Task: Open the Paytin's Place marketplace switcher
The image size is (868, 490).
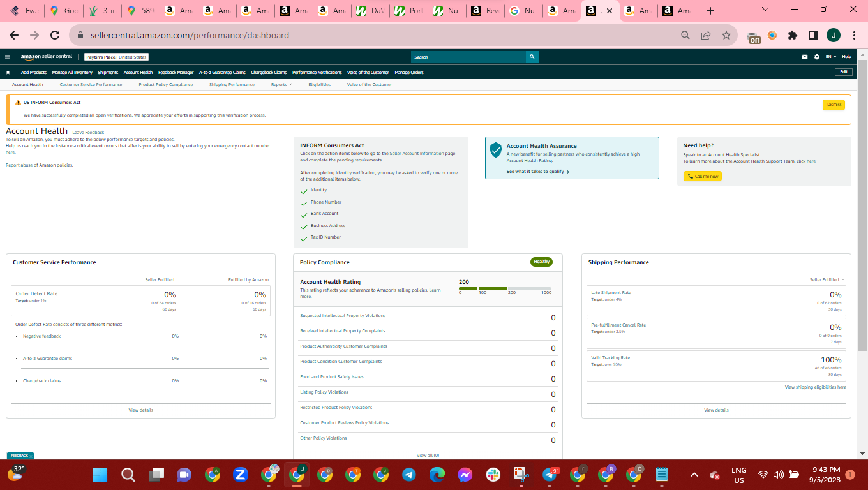Action: coord(116,57)
